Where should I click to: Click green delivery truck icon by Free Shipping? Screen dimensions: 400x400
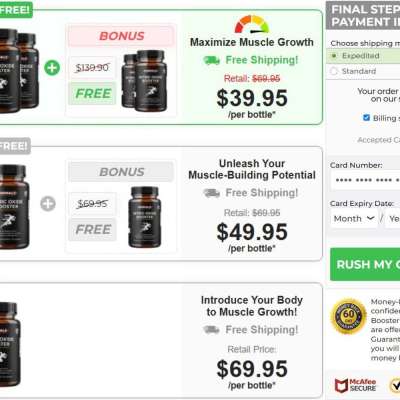(x=212, y=60)
